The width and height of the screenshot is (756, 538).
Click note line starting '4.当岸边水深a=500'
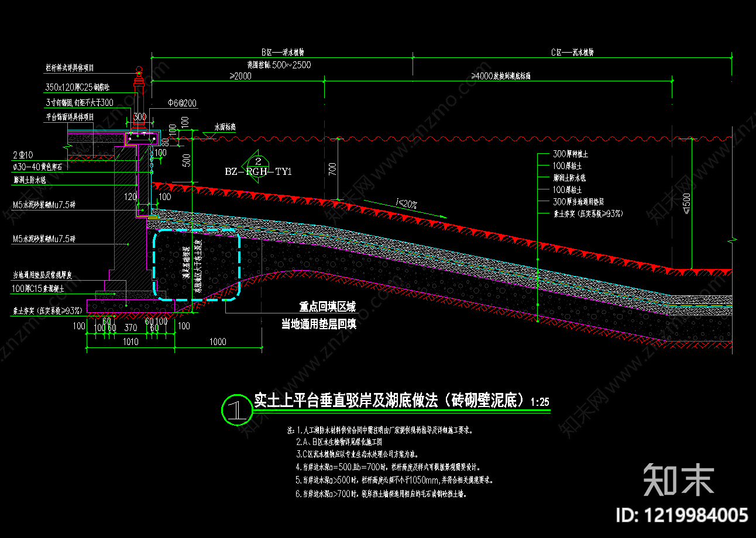pos(388,467)
